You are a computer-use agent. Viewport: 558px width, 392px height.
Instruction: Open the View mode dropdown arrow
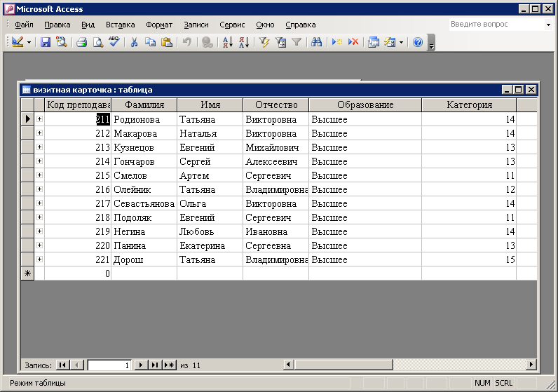coord(29,42)
